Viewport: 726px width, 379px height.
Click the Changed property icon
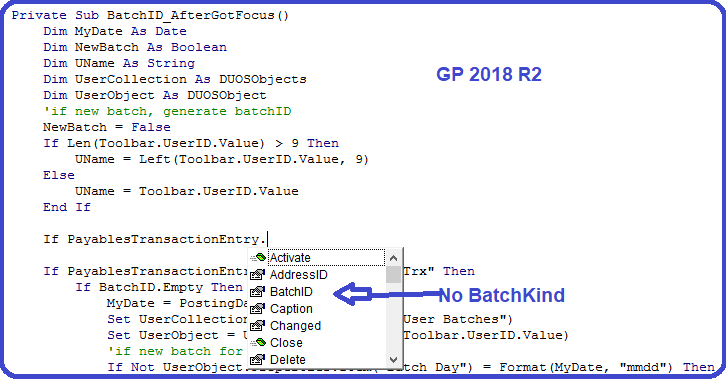(x=257, y=326)
